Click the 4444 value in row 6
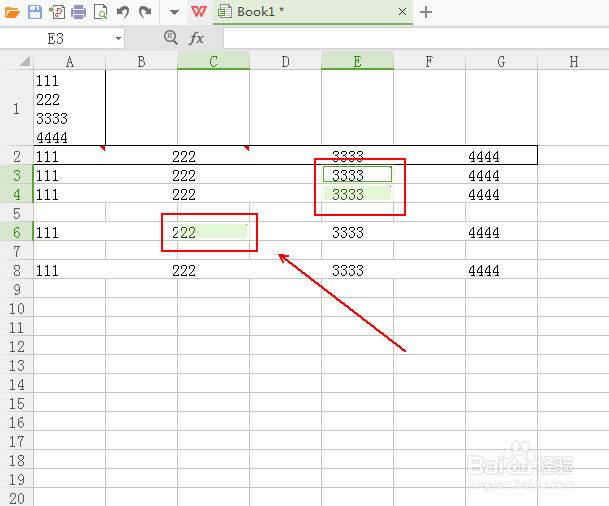This screenshot has width=609, height=506. (484, 233)
